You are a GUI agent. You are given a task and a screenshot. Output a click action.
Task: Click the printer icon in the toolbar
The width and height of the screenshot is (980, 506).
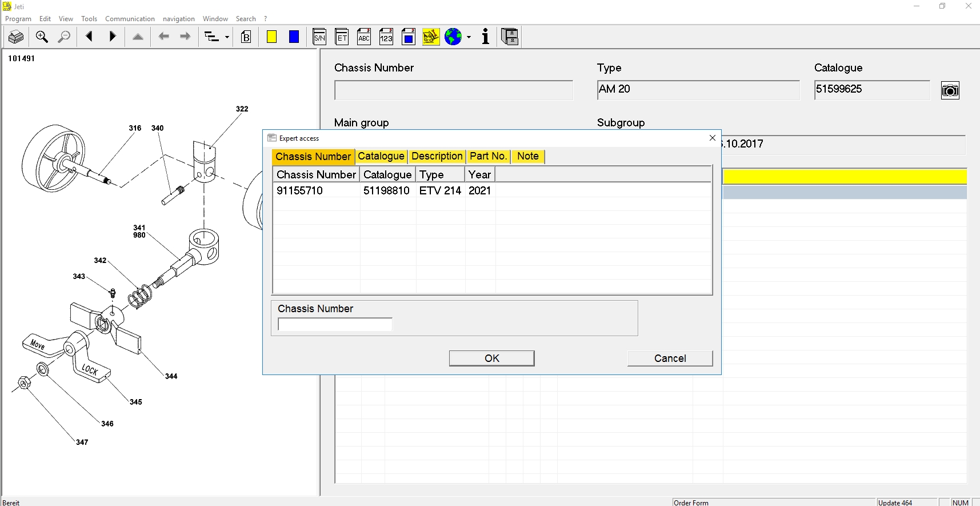[16, 37]
